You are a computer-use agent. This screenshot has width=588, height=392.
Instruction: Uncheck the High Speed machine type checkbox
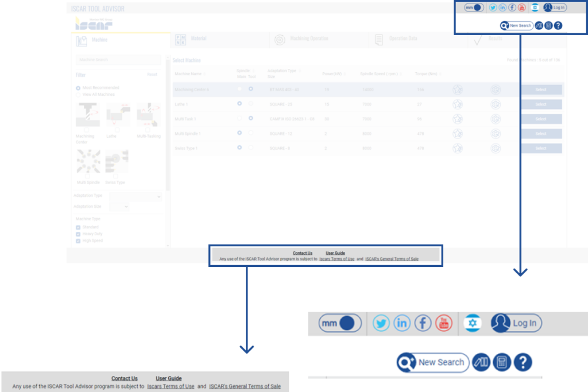tap(78, 241)
